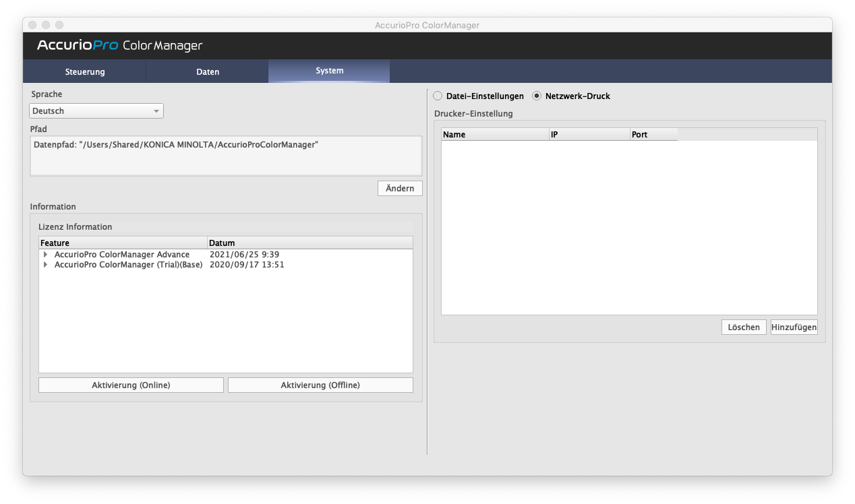Image resolution: width=855 pixels, height=504 pixels.
Task: Click the Port column header
Action: [x=654, y=135]
